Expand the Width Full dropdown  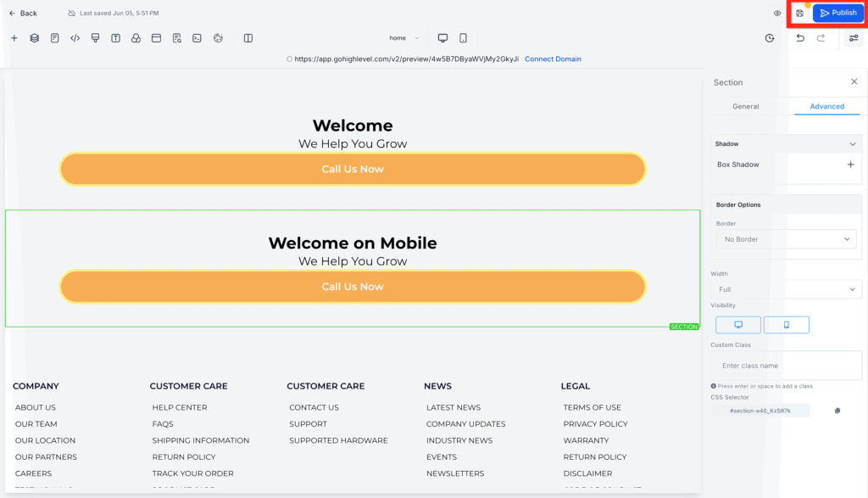(x=786, y=289)
